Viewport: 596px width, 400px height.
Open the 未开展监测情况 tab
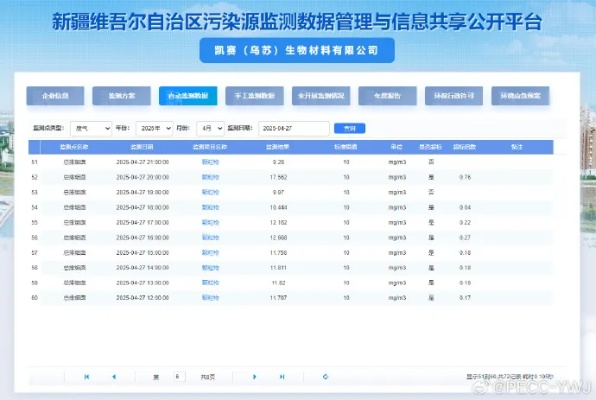(x=321, y=96)
